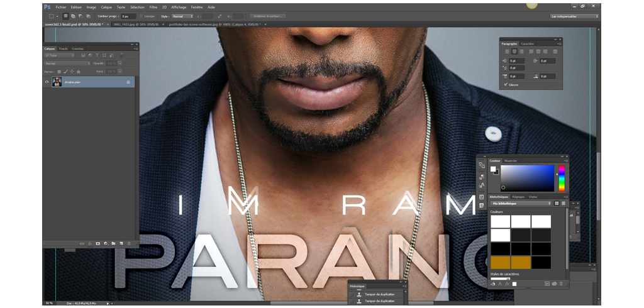This screenshot has height=308, width=644.
Task: Toggle the lock on Arrière-plan layer
Action: 128,82
